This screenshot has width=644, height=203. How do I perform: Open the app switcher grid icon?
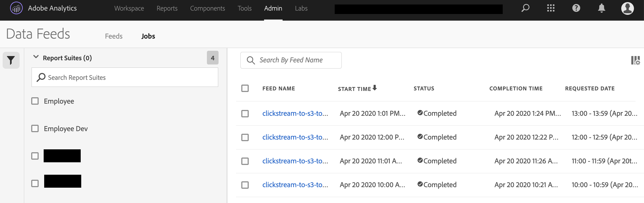point(551,8)
